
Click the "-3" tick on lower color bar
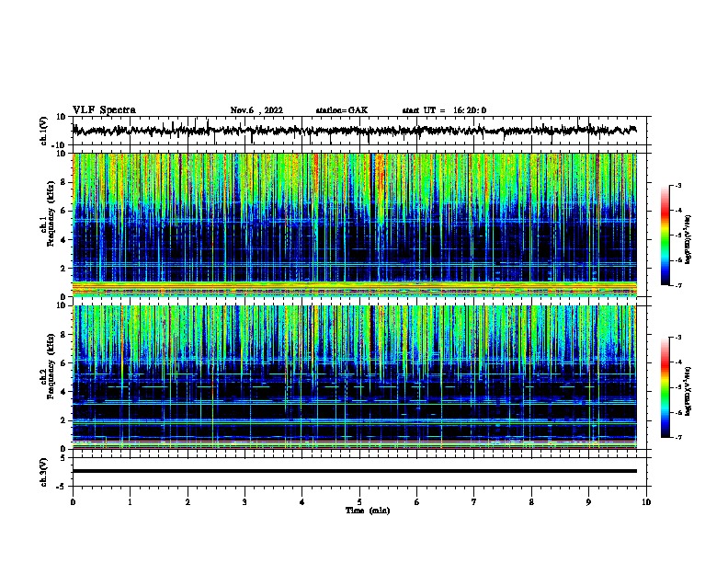[x=677, y=338]
